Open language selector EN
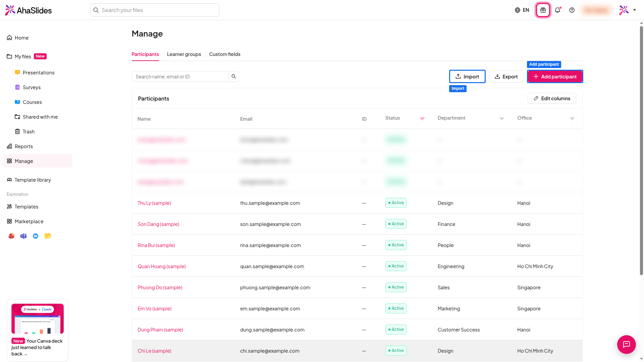This screenshot has width=644, height=362. (522, 10)
